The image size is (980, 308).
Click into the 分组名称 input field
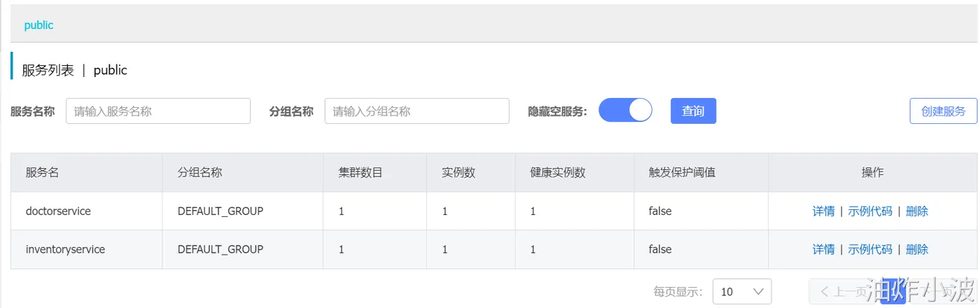tap(416, 111)
